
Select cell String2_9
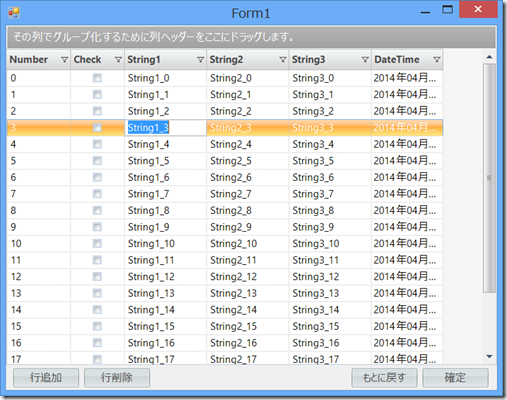point(248,227)
